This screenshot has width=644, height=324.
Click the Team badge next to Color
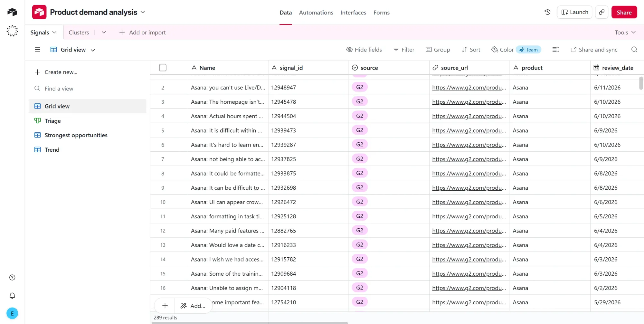pyautogui.click(x=528, y=50)
